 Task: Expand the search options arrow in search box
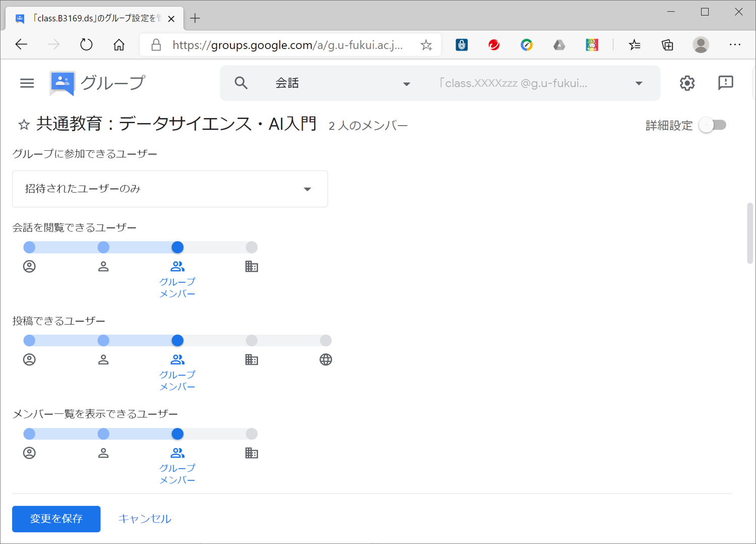click(639, 84)
